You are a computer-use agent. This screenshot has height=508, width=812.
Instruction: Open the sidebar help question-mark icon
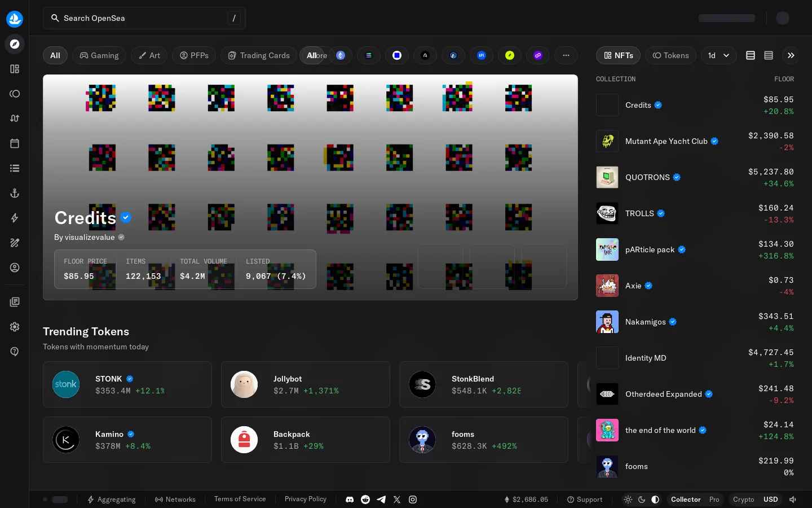15,352
